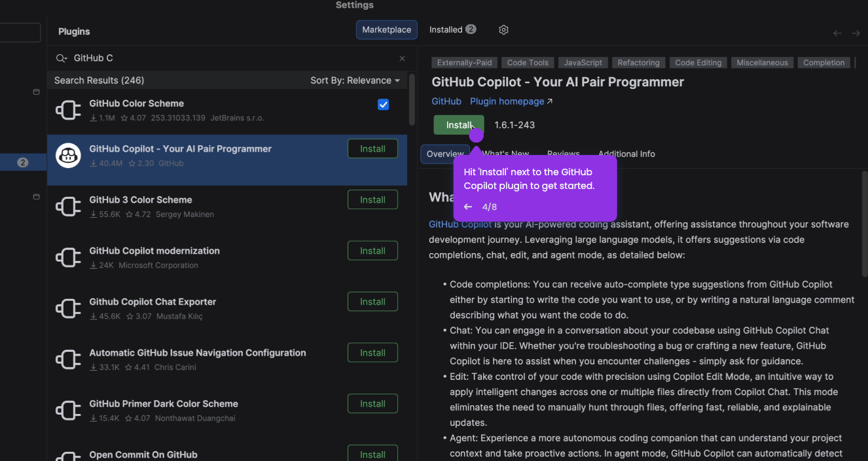
Task: Clear the plugin search field with X
Action: 402,58
